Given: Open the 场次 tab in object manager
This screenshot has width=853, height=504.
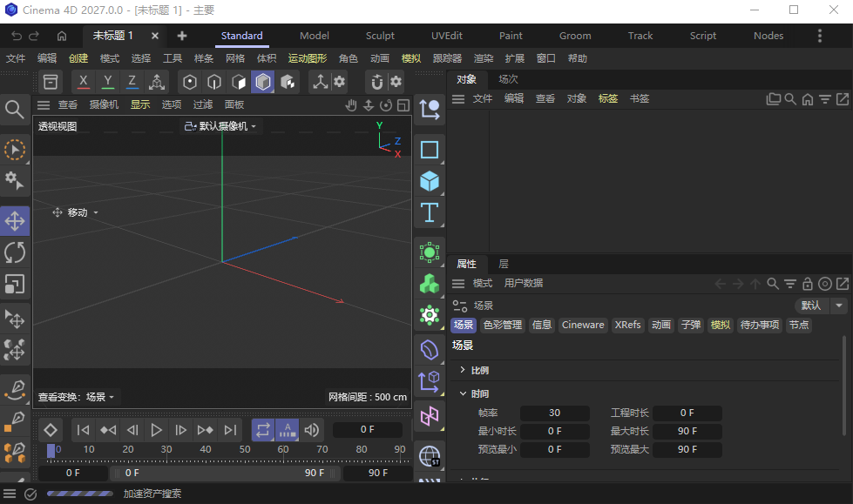Looking at the screenshot, I should [508, 79].
